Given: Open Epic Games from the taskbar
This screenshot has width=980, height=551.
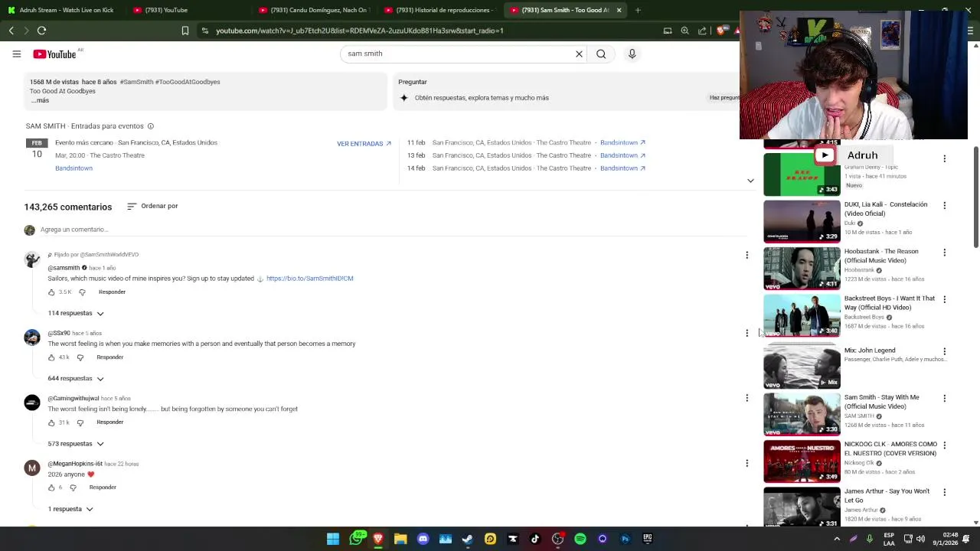Looking at the screenshot, I should 647,539.
